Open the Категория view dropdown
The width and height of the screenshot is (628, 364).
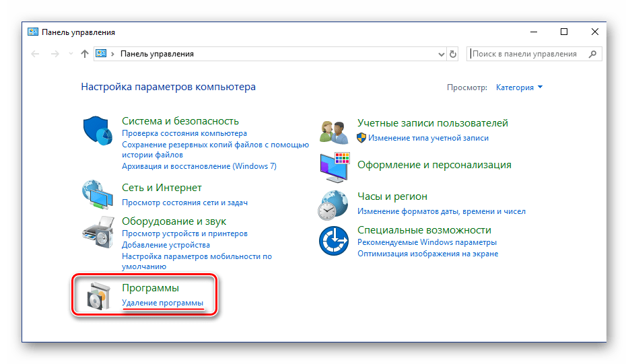coord(519,87)
